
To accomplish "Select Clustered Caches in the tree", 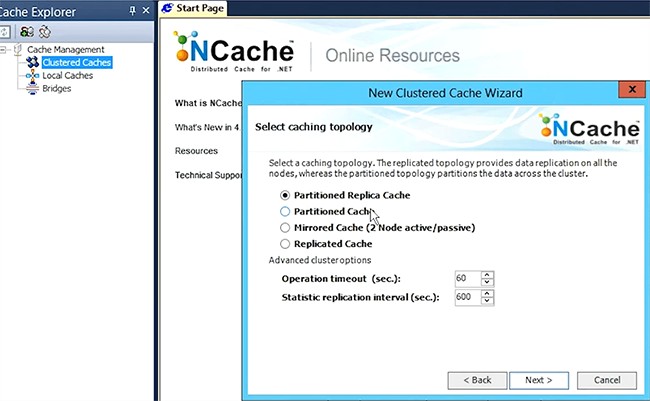I will pyautogui.click(x=77, y=63).
